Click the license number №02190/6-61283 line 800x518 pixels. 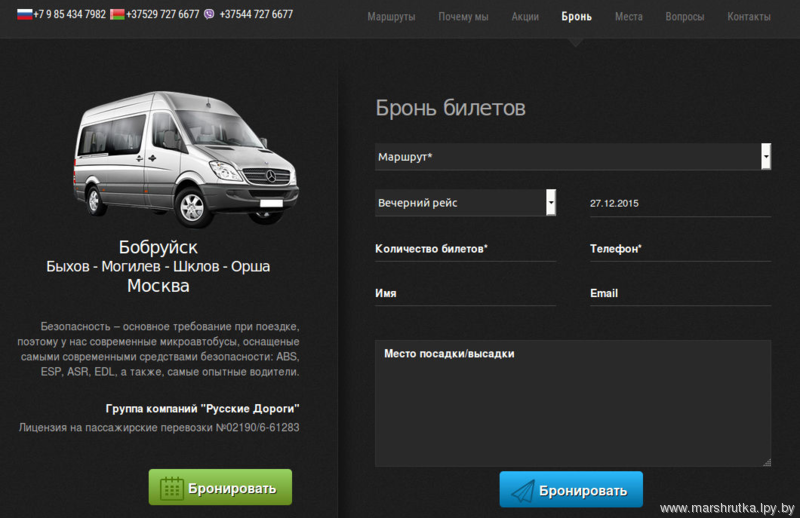tap(159, 428)
